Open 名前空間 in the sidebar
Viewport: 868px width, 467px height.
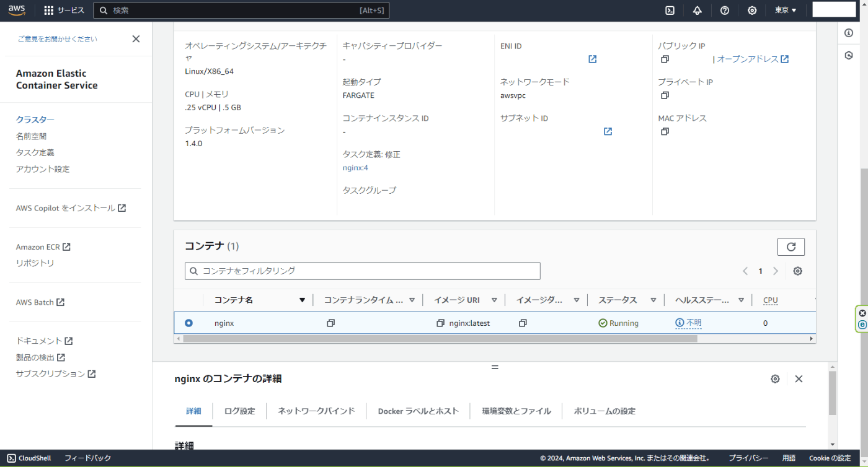(x=31, y=136)
